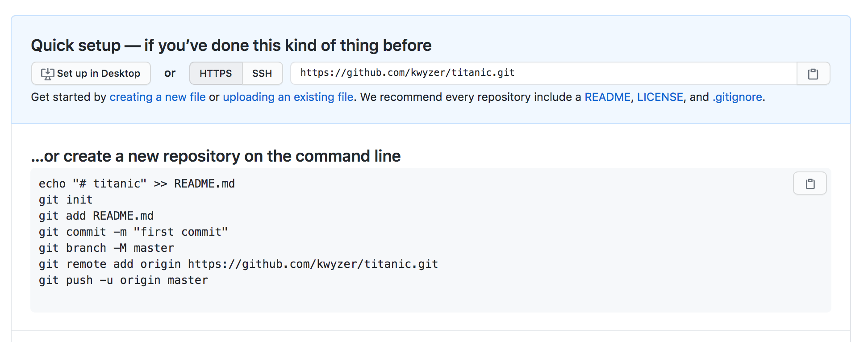Switch clone URL to SSH
Viewport: 868px width, 342px height.
262,74
